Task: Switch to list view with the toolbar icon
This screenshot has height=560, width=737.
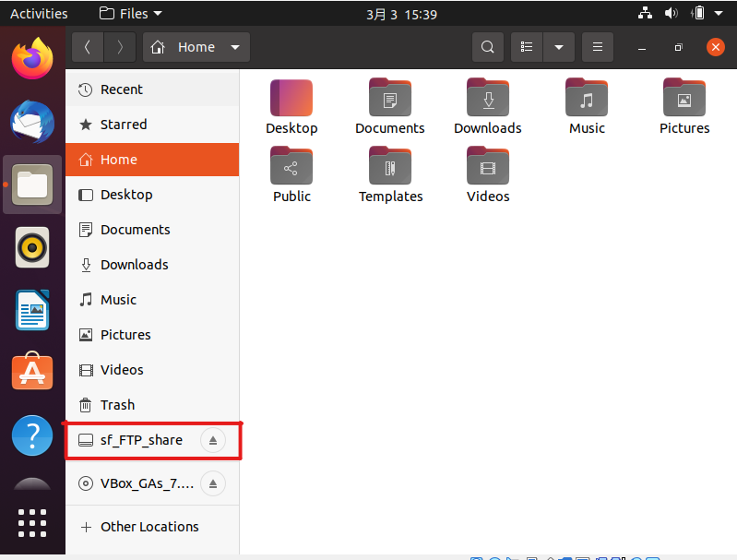Action: [527, 47]
